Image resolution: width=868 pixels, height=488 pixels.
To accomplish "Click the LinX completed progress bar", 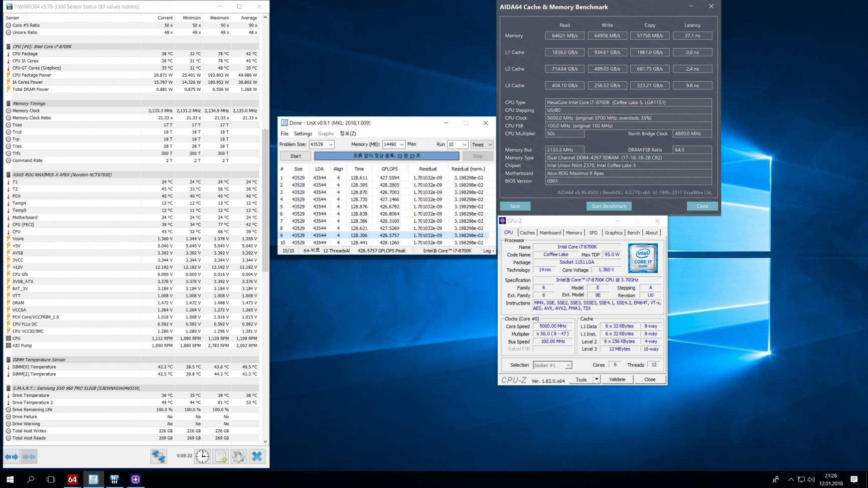I will pos(386,156).
